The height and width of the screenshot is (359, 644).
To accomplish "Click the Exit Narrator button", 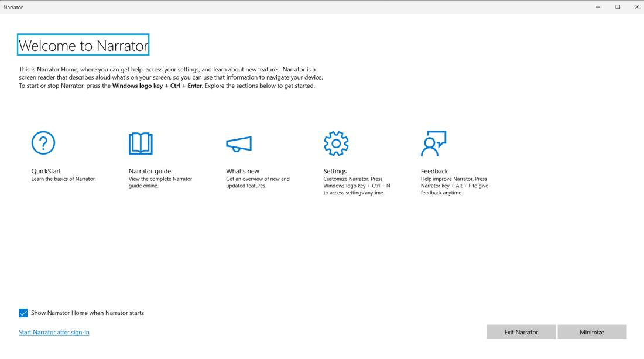I will point(521,332).
